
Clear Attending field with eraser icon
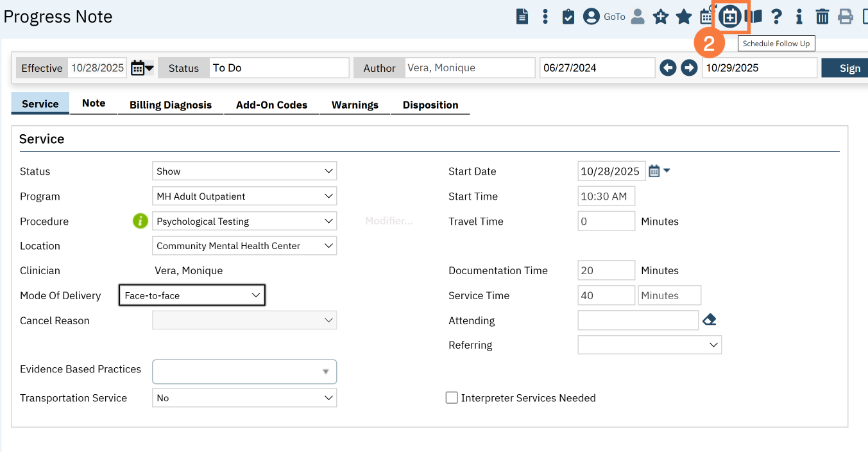click(x=709, y=320)
